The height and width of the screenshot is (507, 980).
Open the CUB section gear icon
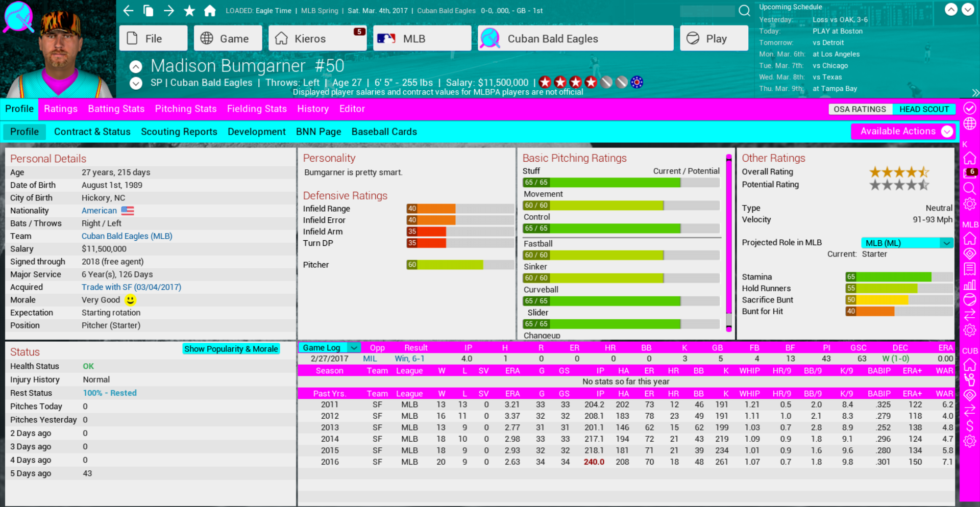point(970,441)
